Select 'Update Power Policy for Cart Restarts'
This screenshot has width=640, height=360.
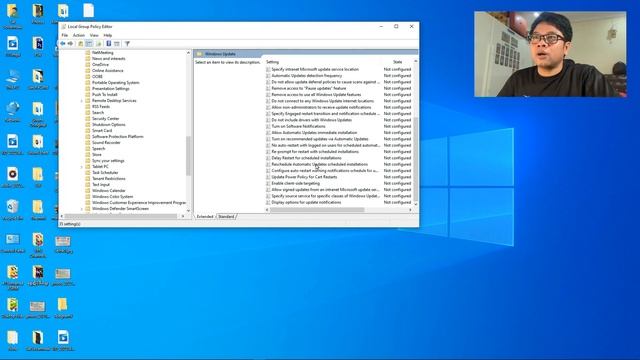pos(304,177)
